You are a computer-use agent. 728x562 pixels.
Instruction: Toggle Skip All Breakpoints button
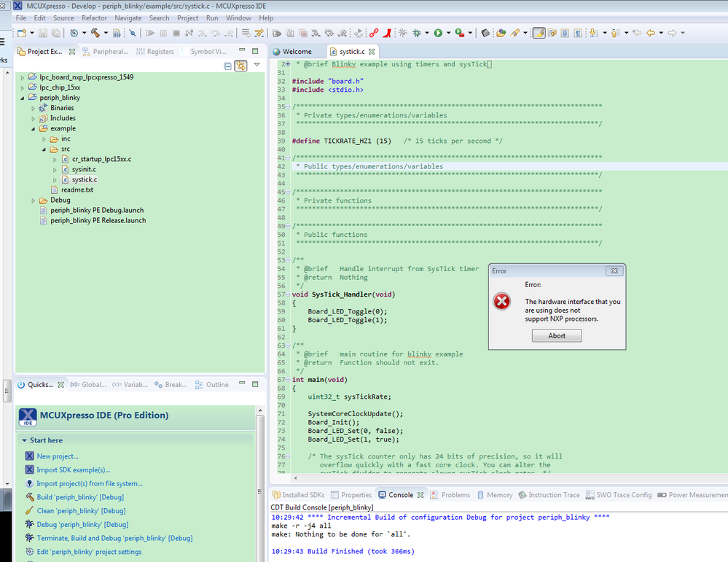tap(133, 33)
